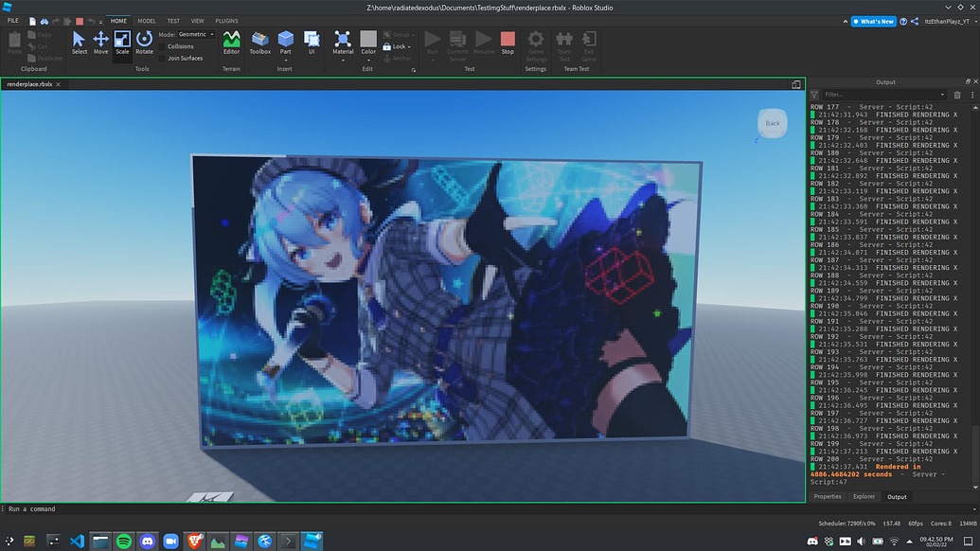Viewport: 980px width, 551px height.
Task: Switch to the MODEL ribbon tab
Action: click(x=146, y=20)
